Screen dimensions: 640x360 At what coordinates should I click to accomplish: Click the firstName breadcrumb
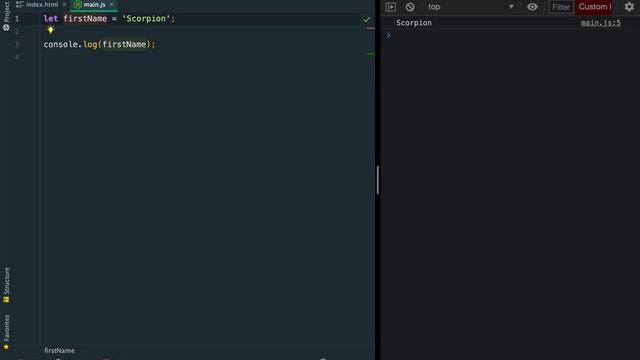point(60,351)
